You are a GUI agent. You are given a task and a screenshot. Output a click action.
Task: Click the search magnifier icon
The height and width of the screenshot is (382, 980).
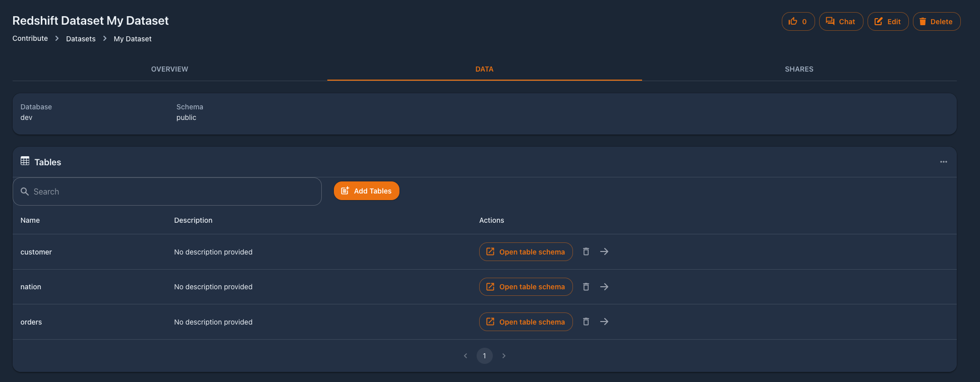(x=24, y=192)
